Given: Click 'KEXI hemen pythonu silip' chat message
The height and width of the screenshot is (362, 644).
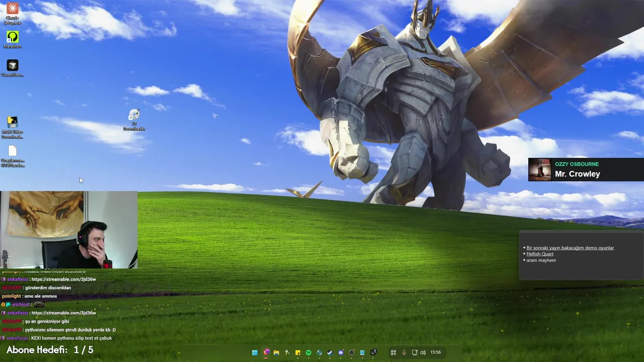Looking at the screenshot, I should (71, 338).
